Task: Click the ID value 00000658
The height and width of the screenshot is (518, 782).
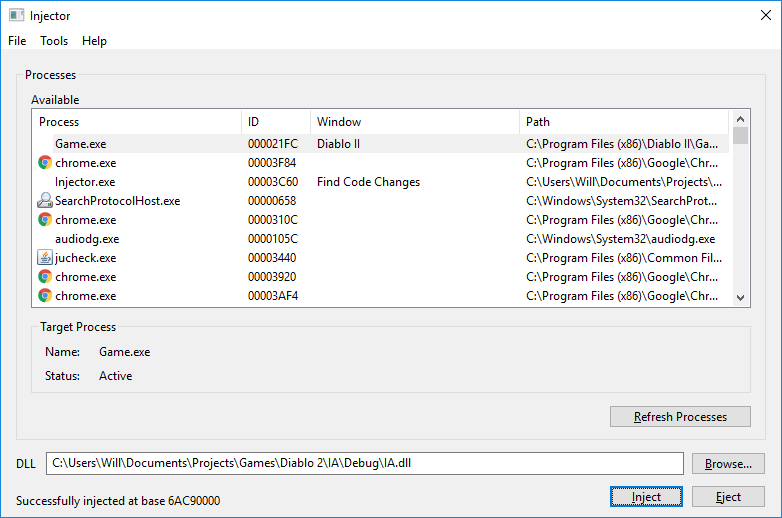Action: coord(272,201)
